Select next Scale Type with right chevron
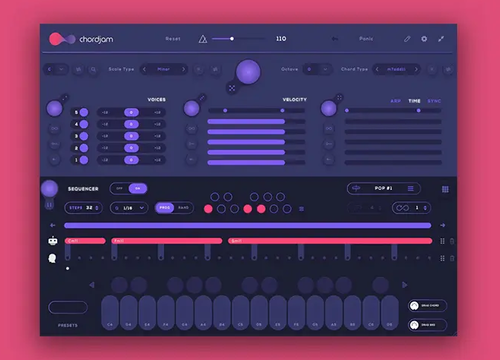This screenshot has width=500, height=360. (183, 69)
